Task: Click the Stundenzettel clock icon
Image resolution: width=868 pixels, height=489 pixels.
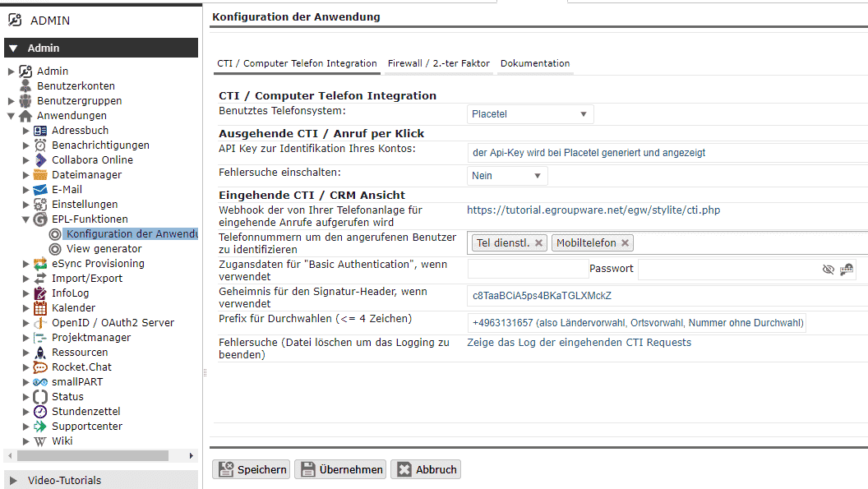Action: tap(40, 412)
